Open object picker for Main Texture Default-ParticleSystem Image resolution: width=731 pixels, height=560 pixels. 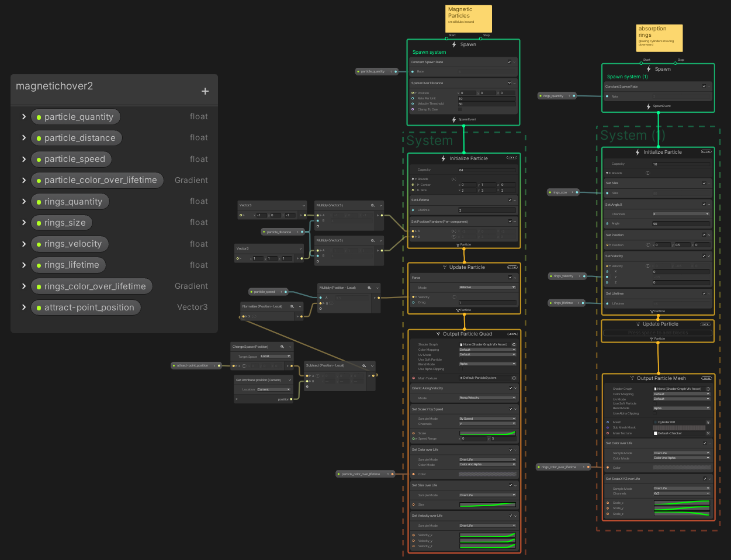(514, 378)
